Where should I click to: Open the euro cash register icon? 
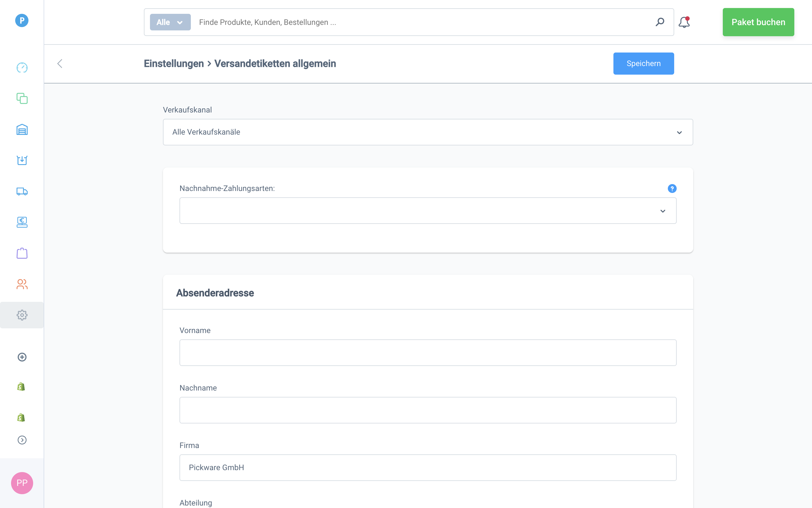click(x=22, y=222)
